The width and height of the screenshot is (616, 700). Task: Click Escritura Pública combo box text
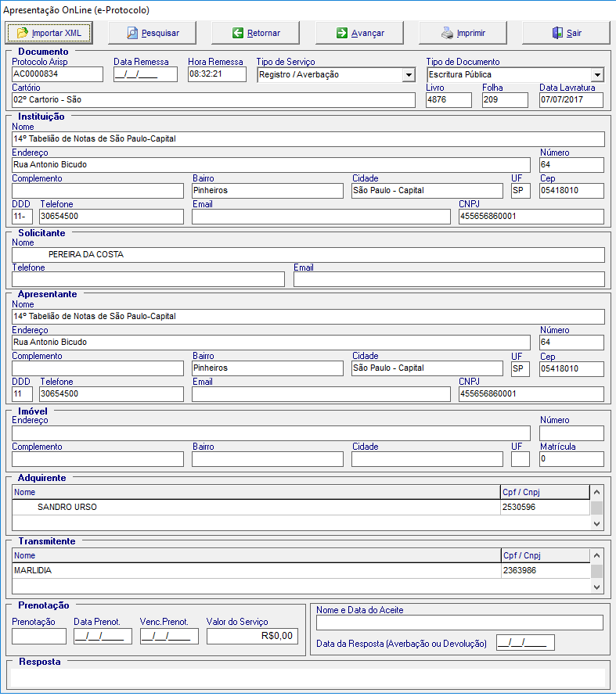click(459, 74)
